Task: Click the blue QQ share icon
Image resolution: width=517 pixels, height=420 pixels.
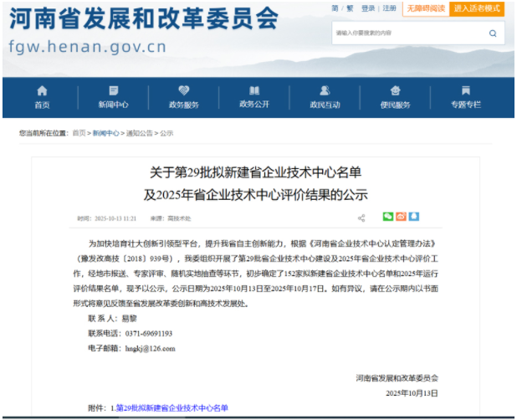Action: [413, 218]
